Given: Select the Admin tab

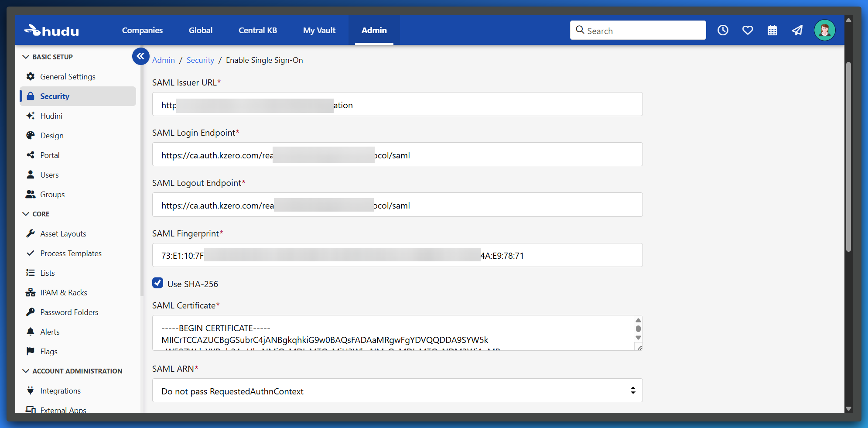Looking at the screenshot, I should [374, 30].
